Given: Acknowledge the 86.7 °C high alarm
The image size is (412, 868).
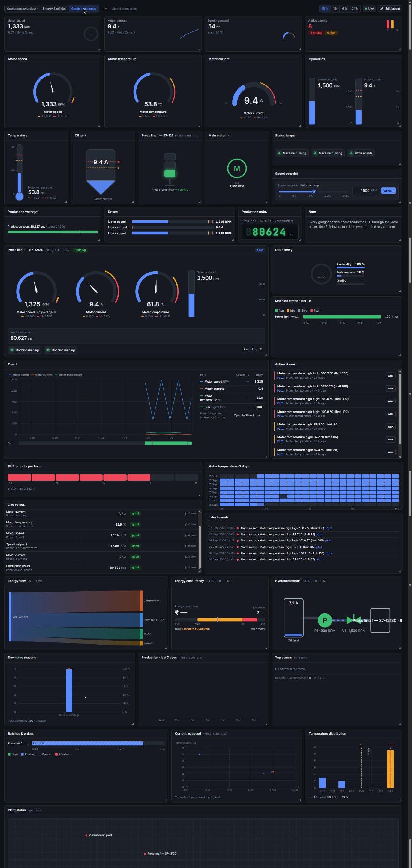Looking at the screenshot, I should coord(390,427).
